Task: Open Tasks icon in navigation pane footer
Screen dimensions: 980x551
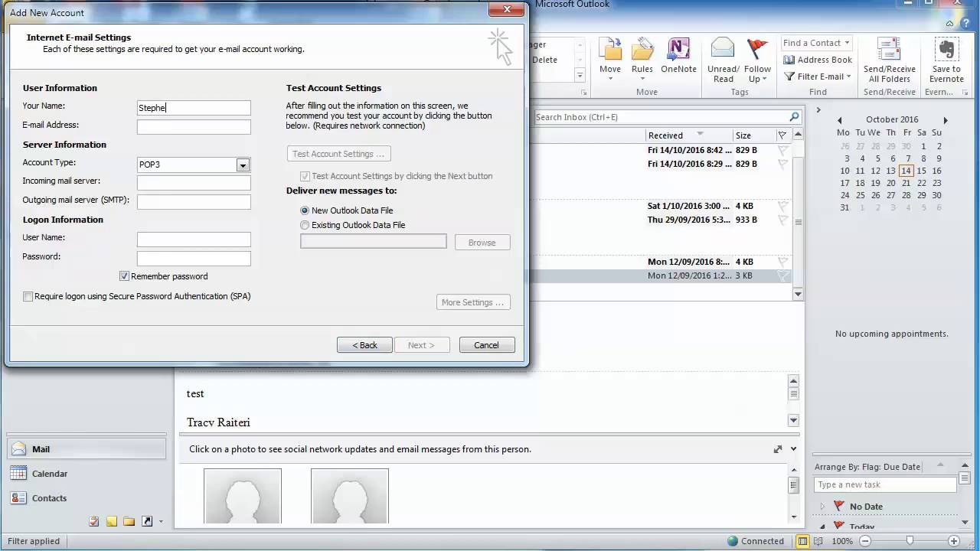Action: [93, 521]
